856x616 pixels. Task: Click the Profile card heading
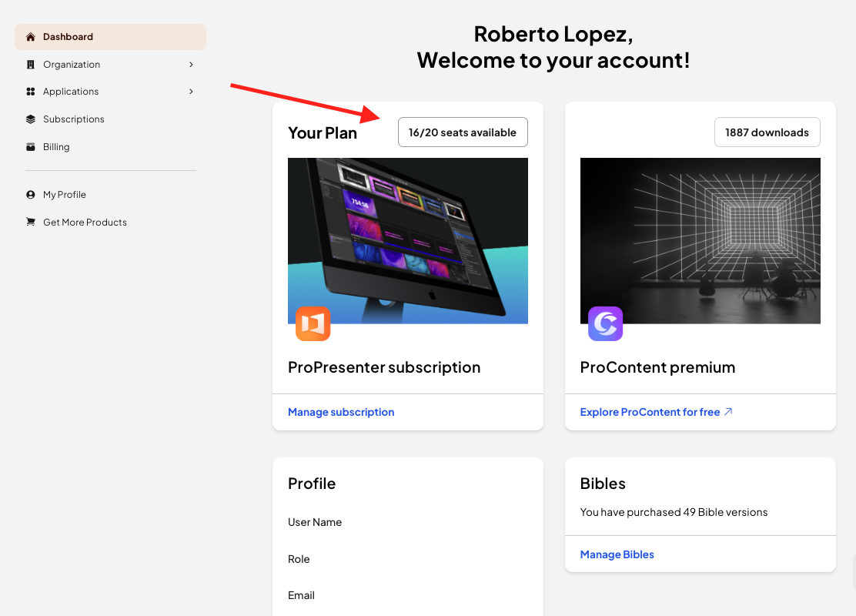312,484
